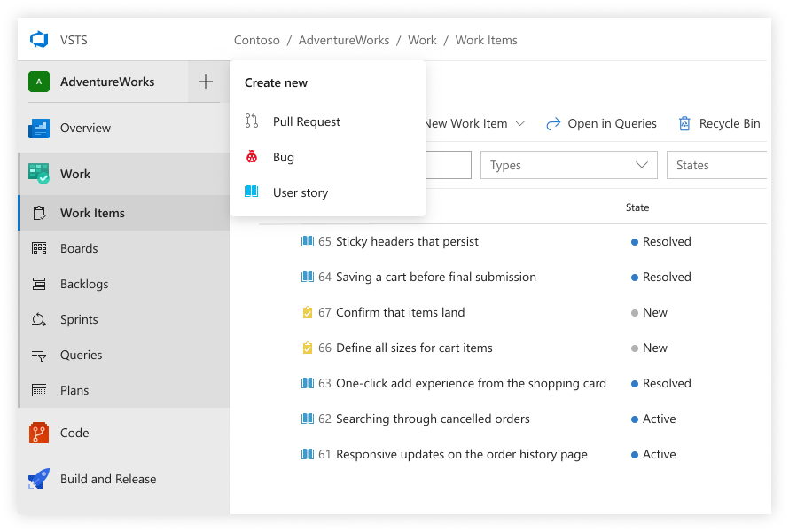Viewport: 789px width, 532px height.
Task: Open One-click add experience from shopping card
Action: (x=471, y=384)
